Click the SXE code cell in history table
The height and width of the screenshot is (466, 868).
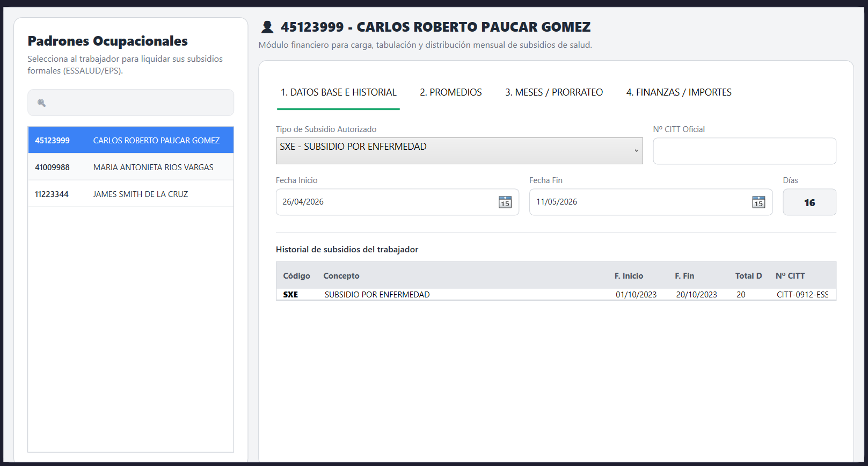(x=290, y=295)
